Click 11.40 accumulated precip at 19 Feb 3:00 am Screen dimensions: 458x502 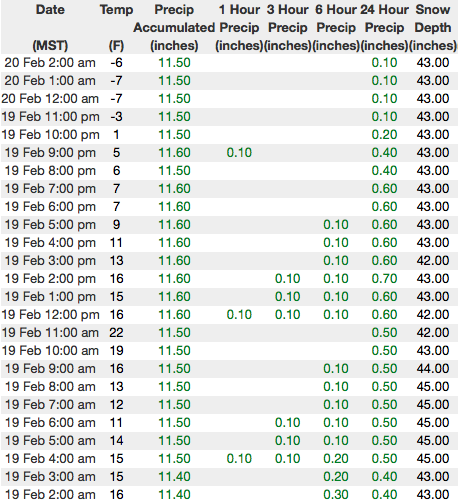(x=174, y=477)
